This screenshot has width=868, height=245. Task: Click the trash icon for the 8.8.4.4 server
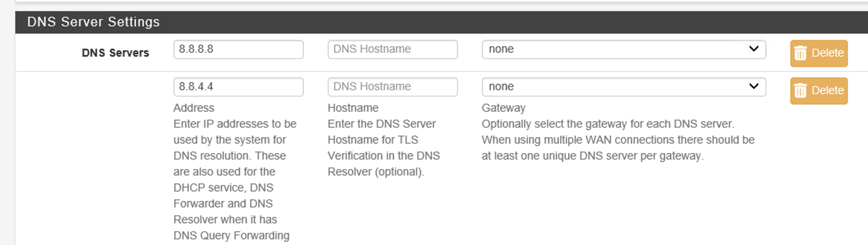[x=800, y=91]
